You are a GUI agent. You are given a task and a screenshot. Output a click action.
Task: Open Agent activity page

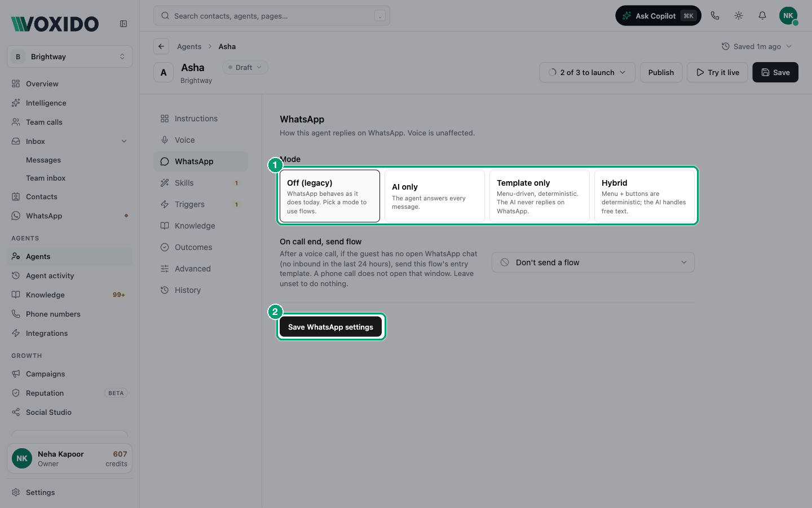(69, 275)
